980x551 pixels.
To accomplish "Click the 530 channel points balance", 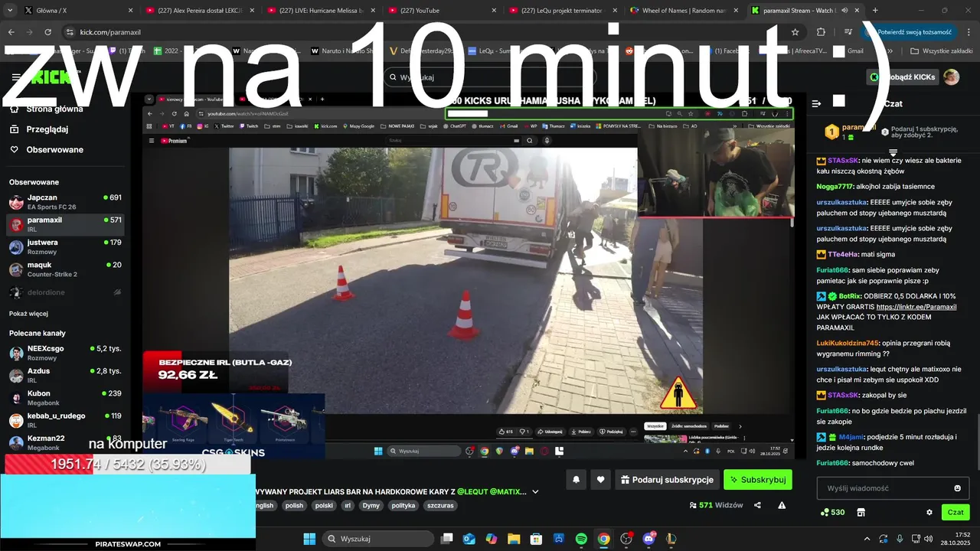I will [x=832, y=512].
